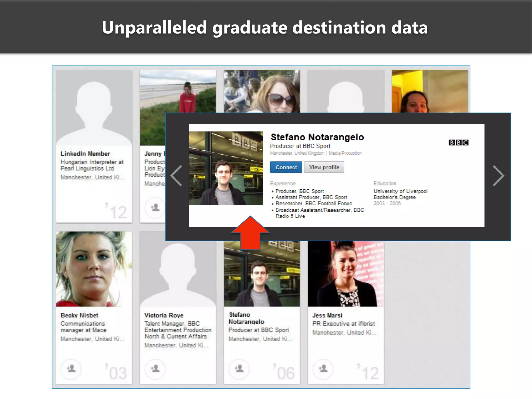Click 'Communications manager at Mace' text

point(83,327)
